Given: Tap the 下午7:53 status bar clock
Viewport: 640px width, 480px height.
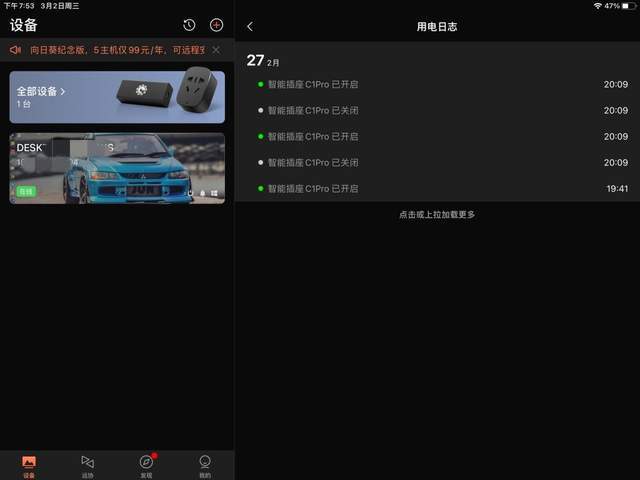Looking at the screenshot, I should [x=19, y=6].
